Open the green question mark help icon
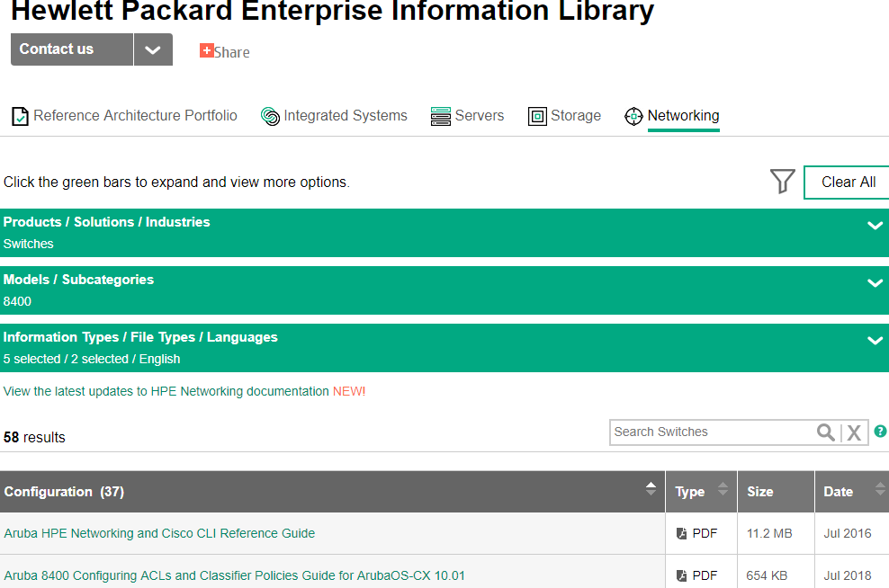 coord(880,431)
